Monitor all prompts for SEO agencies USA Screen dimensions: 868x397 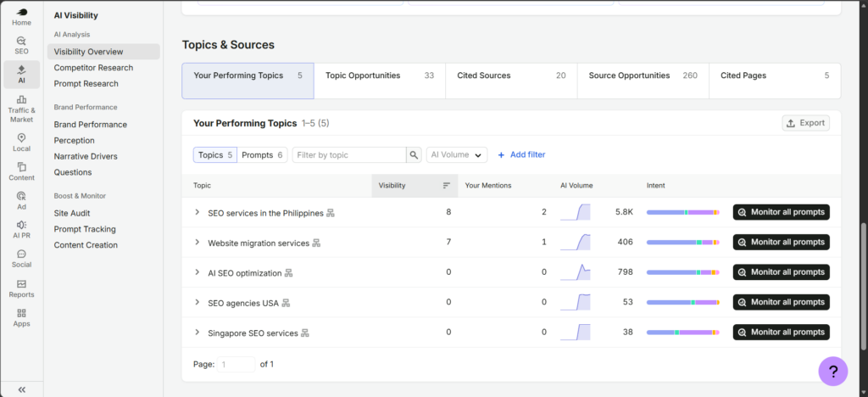(781, 302)
